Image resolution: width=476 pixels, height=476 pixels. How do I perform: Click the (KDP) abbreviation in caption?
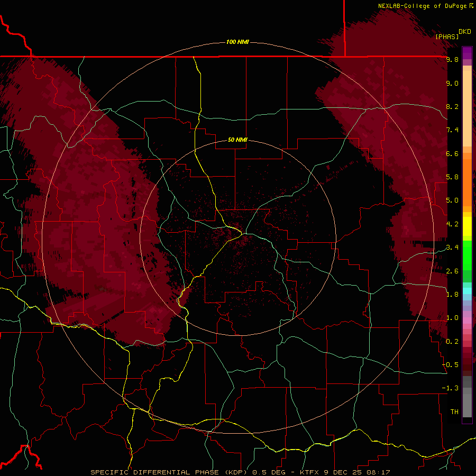click(x=236, y=472)
